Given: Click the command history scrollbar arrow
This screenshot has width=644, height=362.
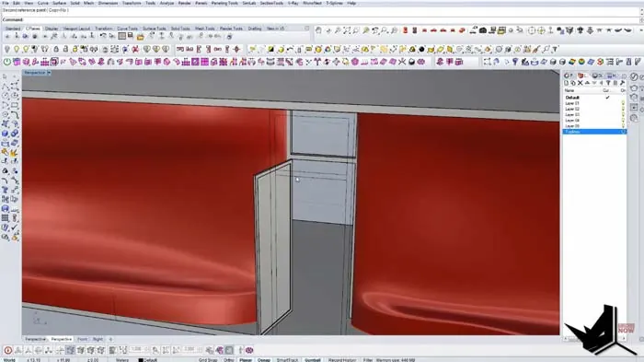Looking at the screenshot, I should pyautogui.click(x=641, y=10).
